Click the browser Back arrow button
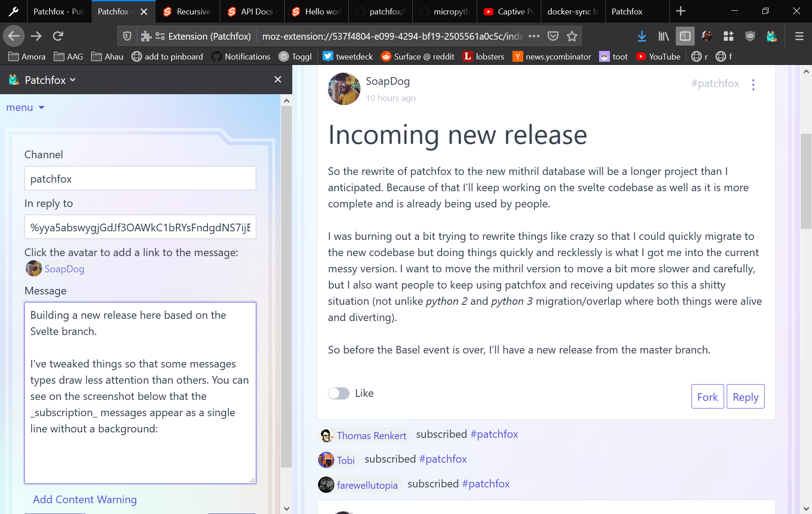This screenshot has height=514, width=812. [x=14, y=36]
